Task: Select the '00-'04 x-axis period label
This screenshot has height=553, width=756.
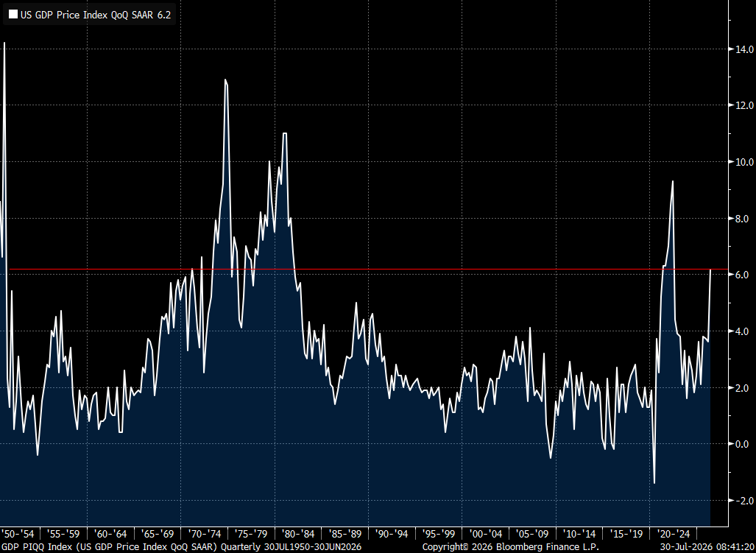Action: tap(485, 534)
